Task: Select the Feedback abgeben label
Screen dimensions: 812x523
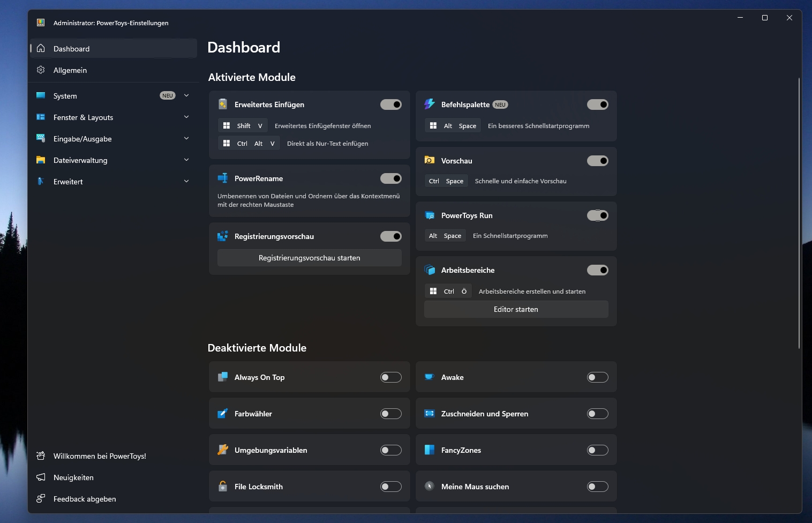Action: pos(85,499)
